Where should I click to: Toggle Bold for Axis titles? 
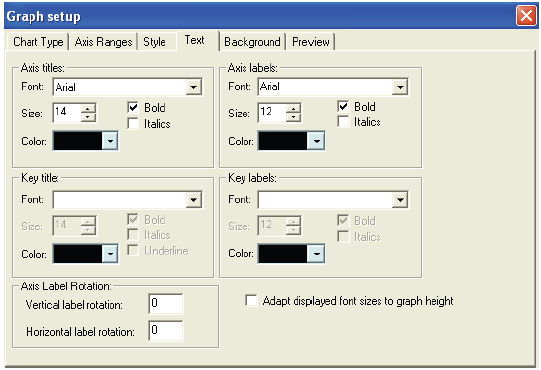tap(133, 107)
